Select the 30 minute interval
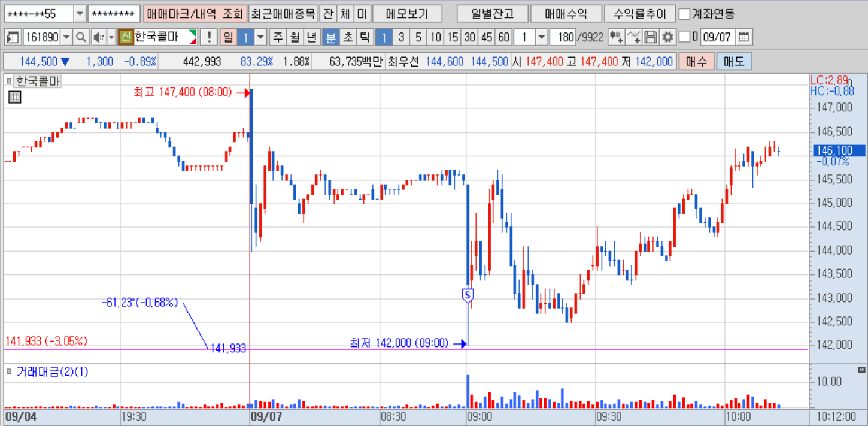 tap(470, 37)
